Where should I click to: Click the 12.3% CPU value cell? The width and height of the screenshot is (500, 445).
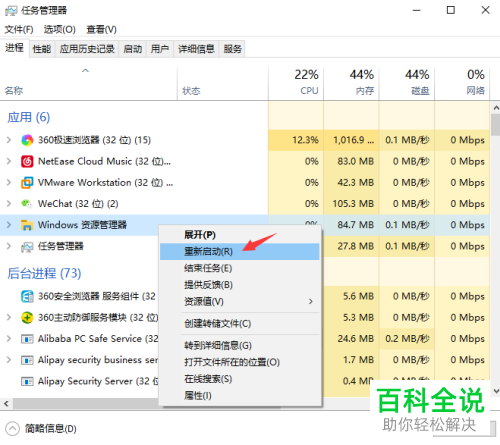click(296, 140)
